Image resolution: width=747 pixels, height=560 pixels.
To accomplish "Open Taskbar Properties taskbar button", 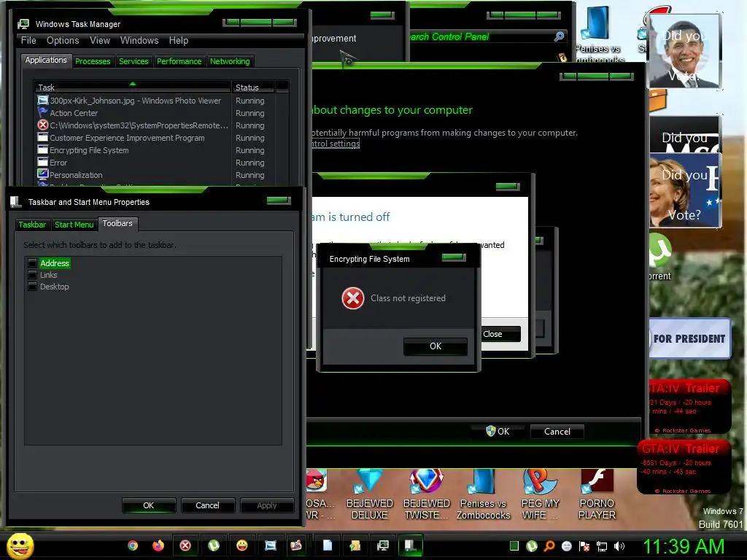I will pos(411,545).
